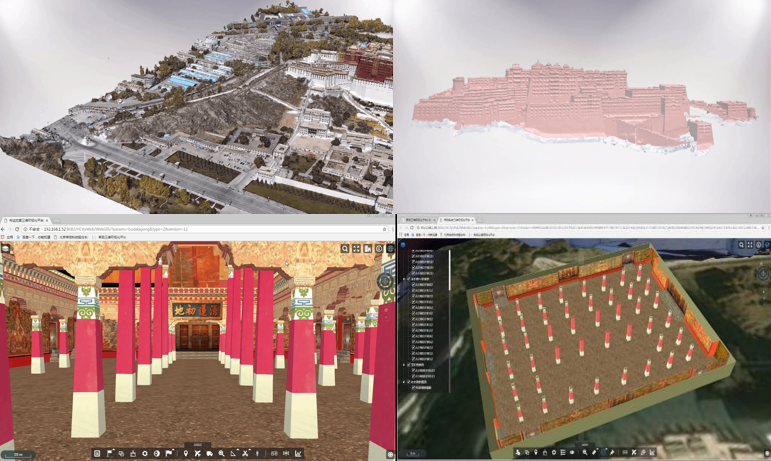Open the 百度一下 bookmark in left browser

click(x=35, y=237)
